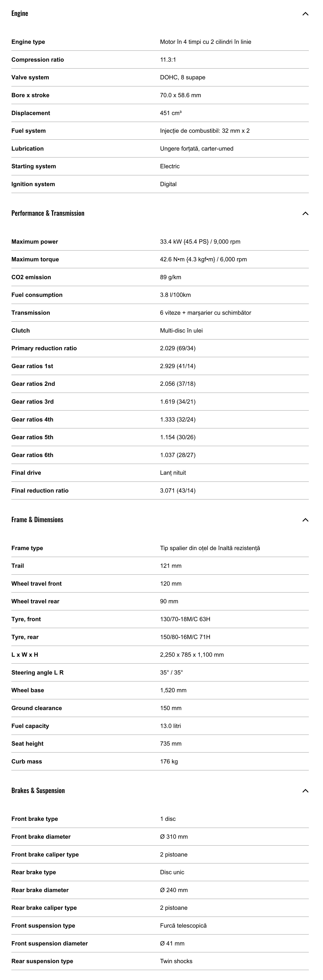Select the Maximum torque value text
The image size is (323, 980).
pos(203,260)
